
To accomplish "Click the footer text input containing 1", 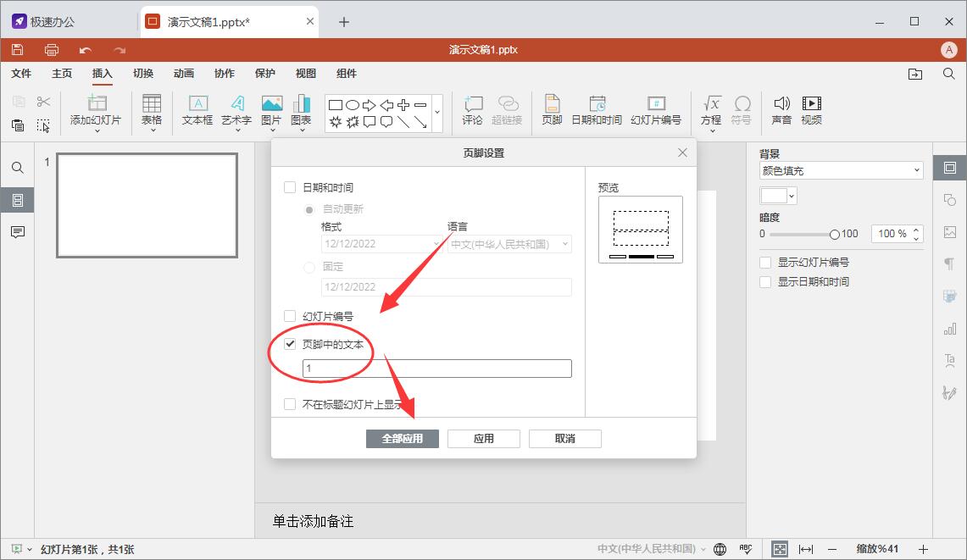I will (436, 368).
